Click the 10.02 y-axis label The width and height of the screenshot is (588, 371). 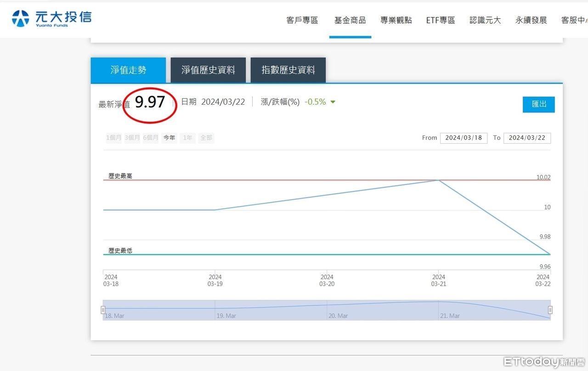[543, 177]
